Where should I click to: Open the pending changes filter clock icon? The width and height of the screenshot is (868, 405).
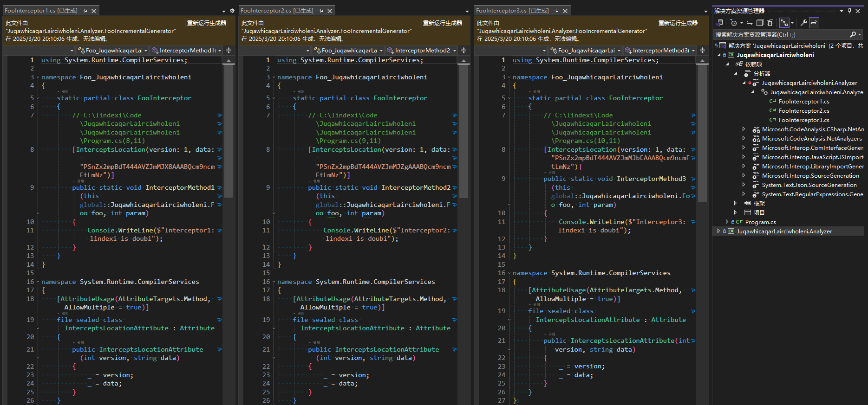pyautogui.click(x=734, y=23)
